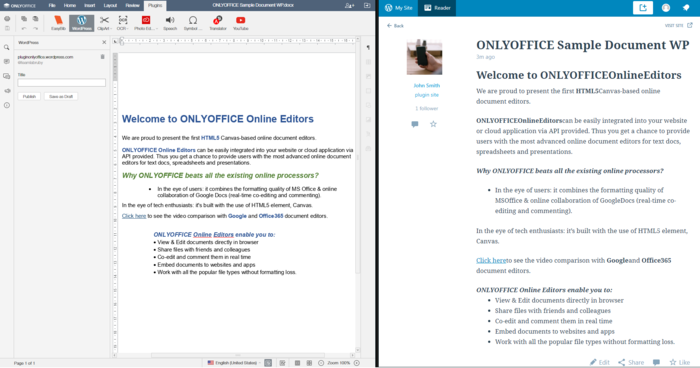Click Visit Site link
Viewport: 700px width, 368px height.
pyautogui.click(x=679, y=25)
